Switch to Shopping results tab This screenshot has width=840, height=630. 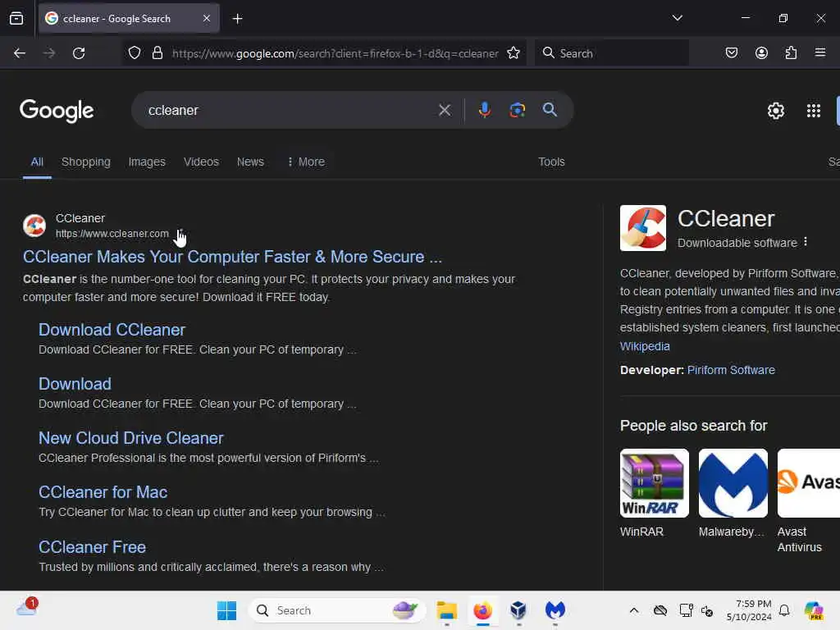pyautogui.click(x=85, y=162)
